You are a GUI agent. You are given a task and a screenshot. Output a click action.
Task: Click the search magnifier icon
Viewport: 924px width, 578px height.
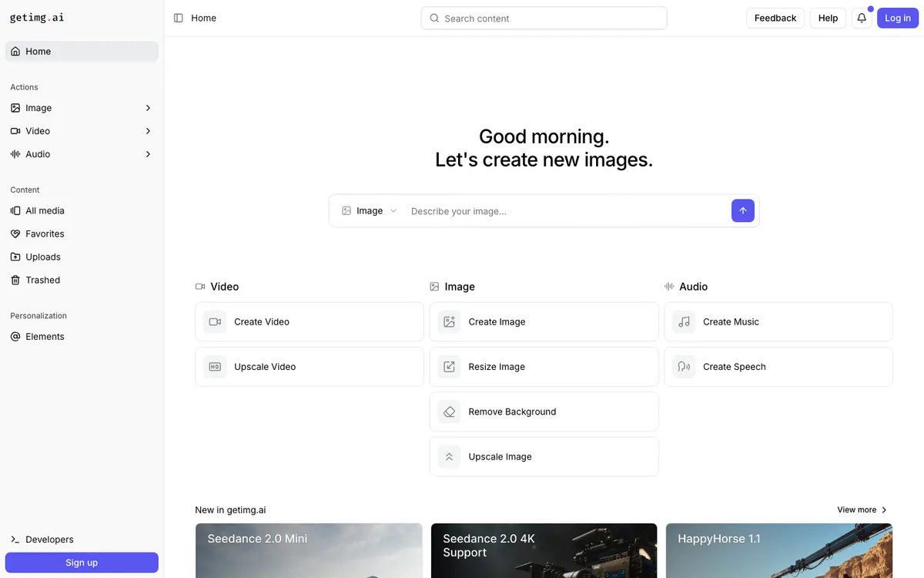(434, 18)
